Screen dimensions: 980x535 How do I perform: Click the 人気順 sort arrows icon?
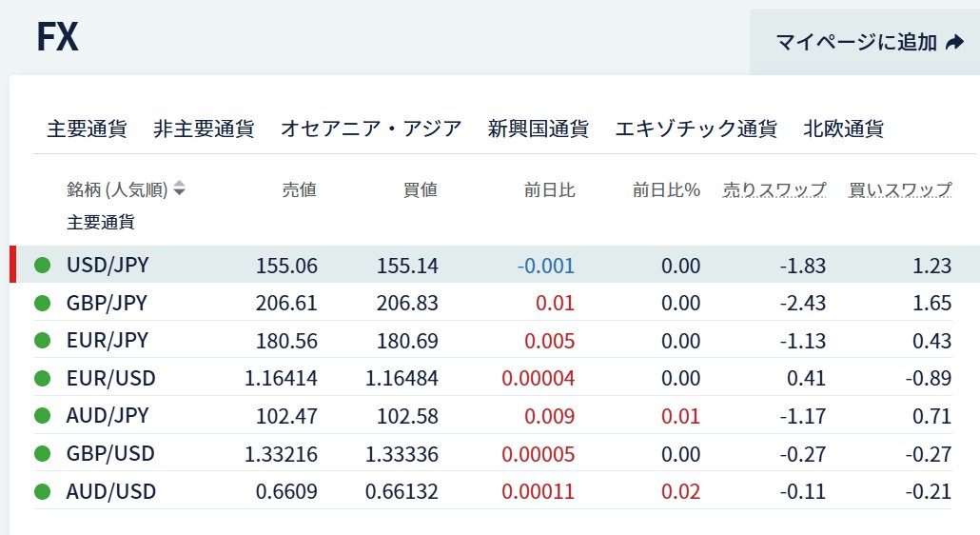click(x=180, y=188)
